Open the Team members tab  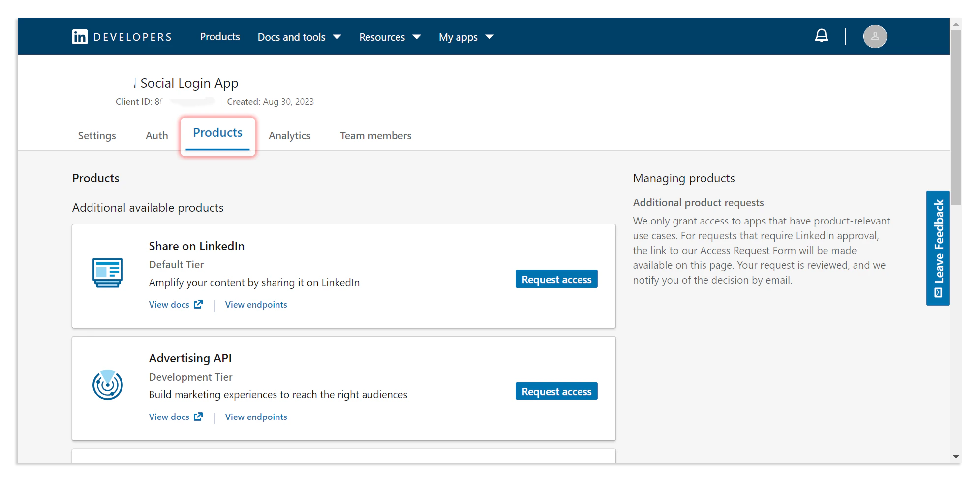point(375,135)
